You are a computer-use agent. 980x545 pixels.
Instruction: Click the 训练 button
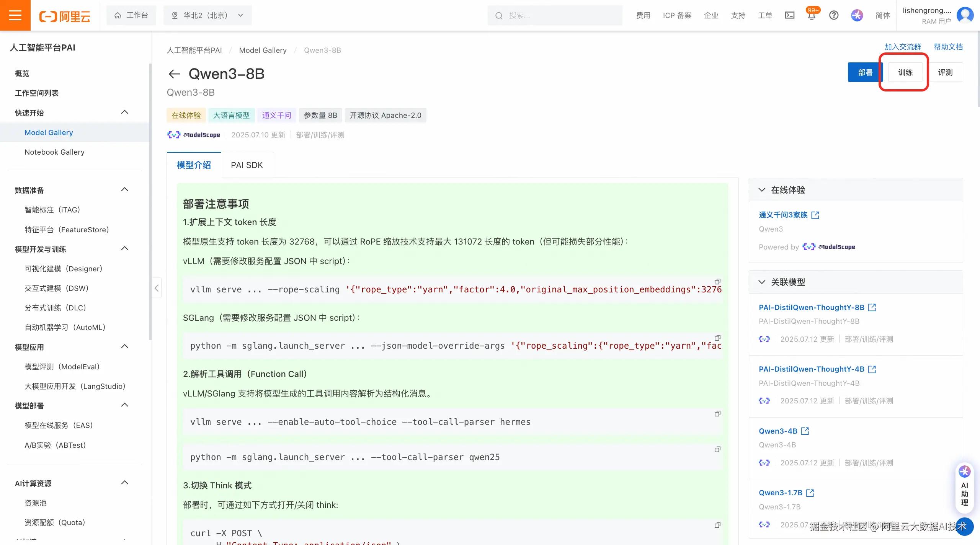[905, 72]
